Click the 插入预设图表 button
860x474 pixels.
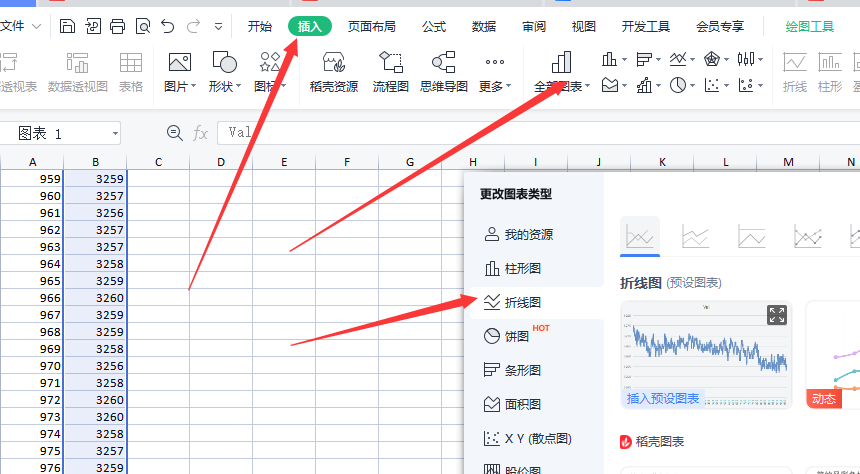(663, 398)
